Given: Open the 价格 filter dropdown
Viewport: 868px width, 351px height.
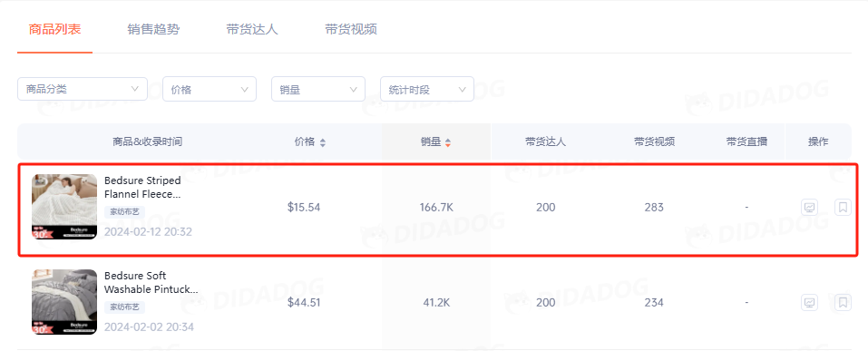Looking at the screenshot, I should tap(210, 89).
